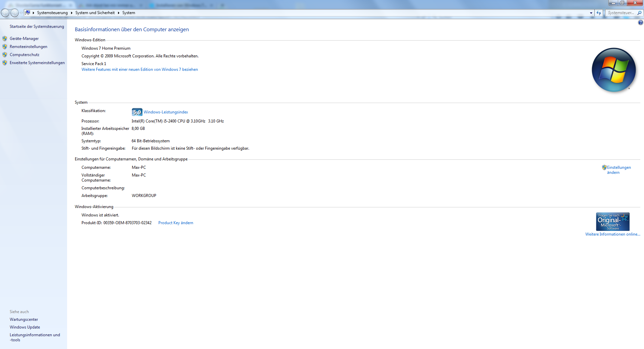Click the Windows-Leistungsindex link
Screen dimensions: 644x349
tap(166, 112)
